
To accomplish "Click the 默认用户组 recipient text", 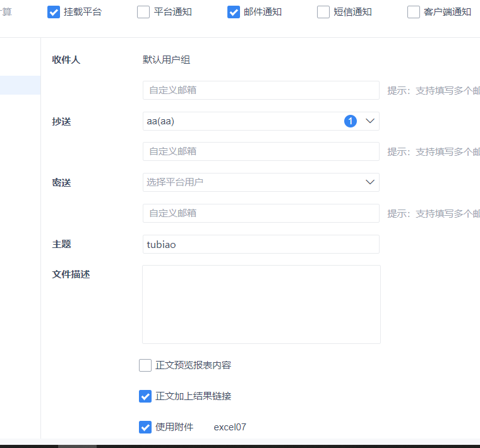I will point(167,60).
